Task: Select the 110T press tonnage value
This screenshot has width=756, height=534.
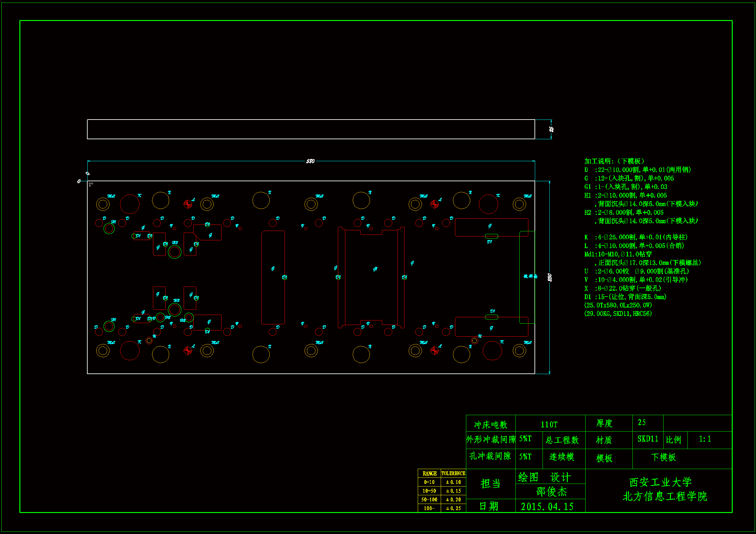Action: point(549,424)
